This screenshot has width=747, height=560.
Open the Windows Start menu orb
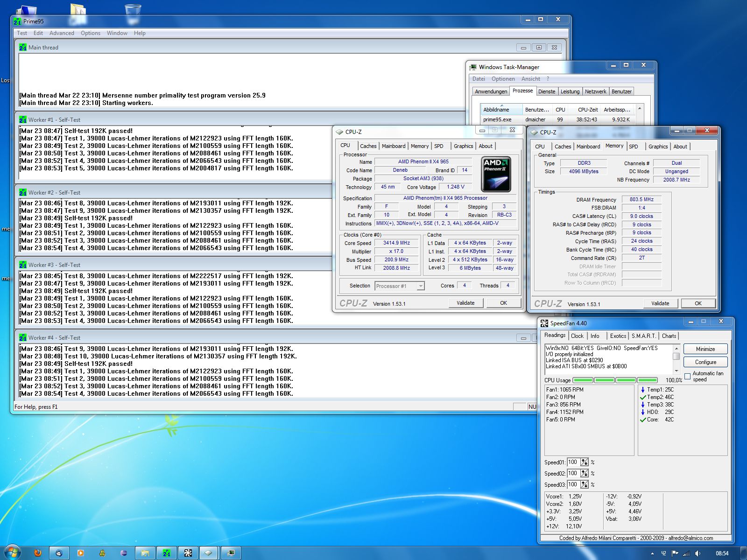pos(13,553)
